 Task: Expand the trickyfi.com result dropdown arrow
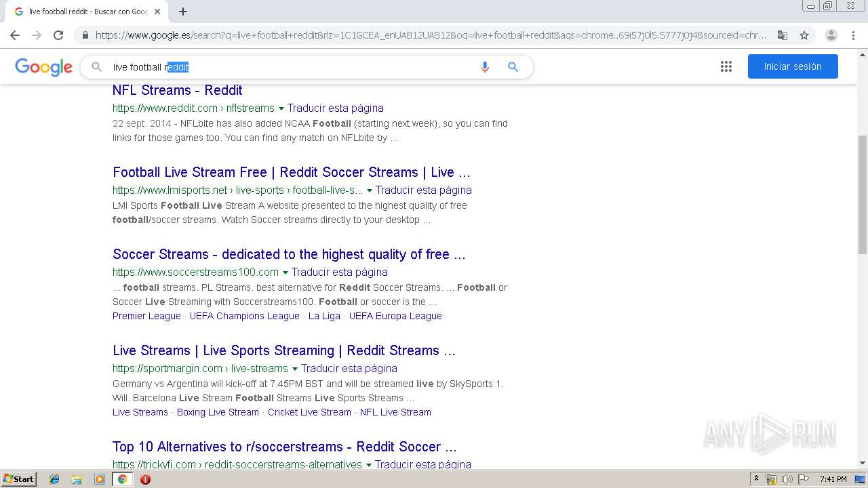pos(369,465)
